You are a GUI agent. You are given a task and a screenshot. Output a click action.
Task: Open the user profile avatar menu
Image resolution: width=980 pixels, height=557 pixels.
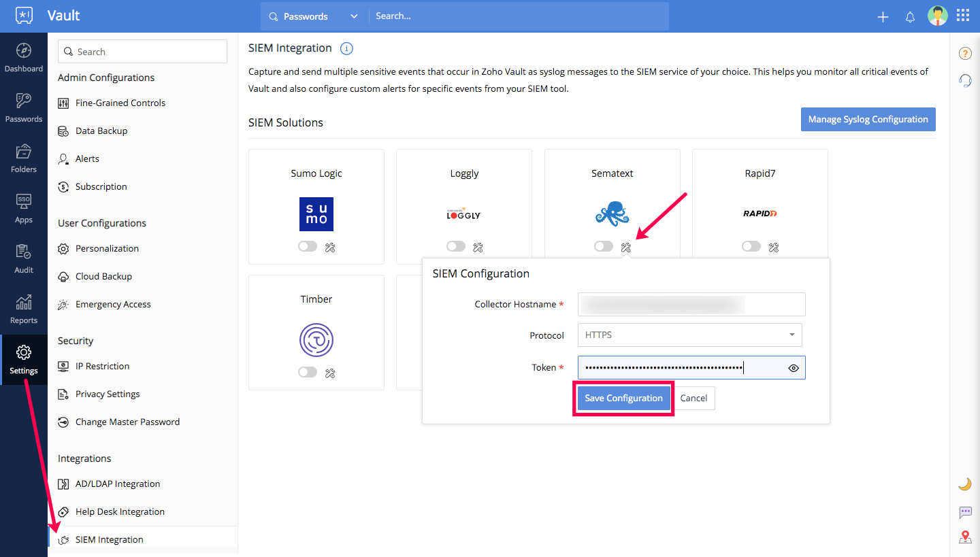click(x=937, y=16)
